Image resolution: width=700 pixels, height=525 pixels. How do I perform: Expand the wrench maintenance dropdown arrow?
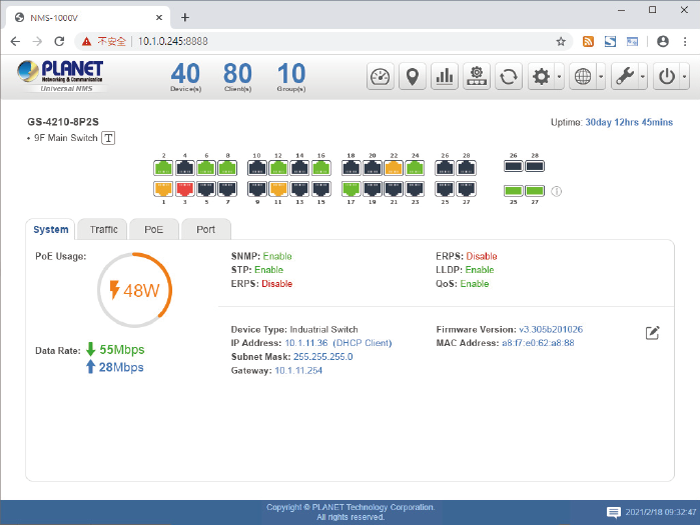click(x=641, y=77)
